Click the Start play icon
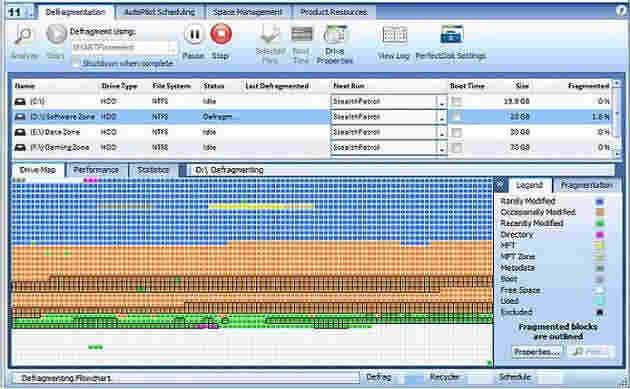The width and height of the screenshot is (630, 389). click(x=56, y=34)
